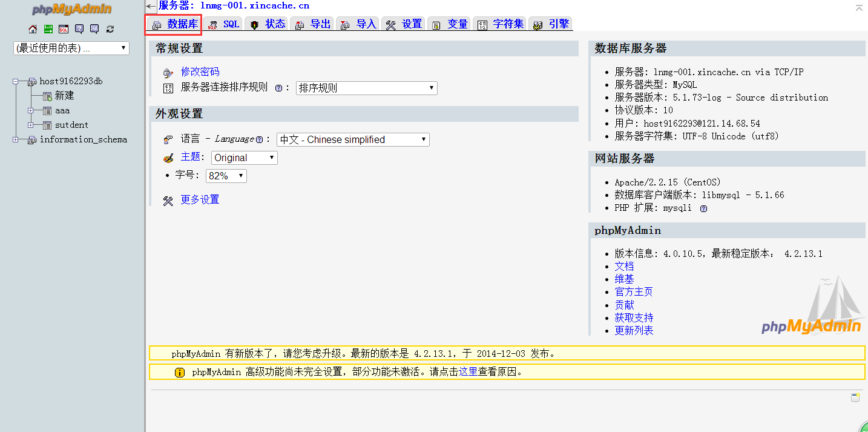Open phpMyAdmin documentation question-mark icon
Viewport: 868px width, 432px height.
point(79,28)
